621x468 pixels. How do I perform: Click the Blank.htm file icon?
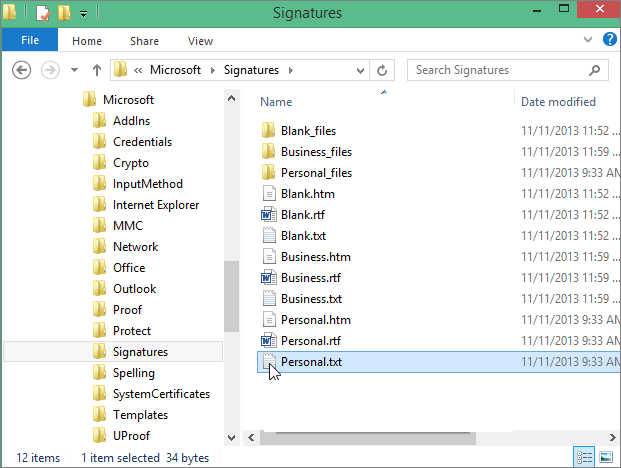click(269, 193)
